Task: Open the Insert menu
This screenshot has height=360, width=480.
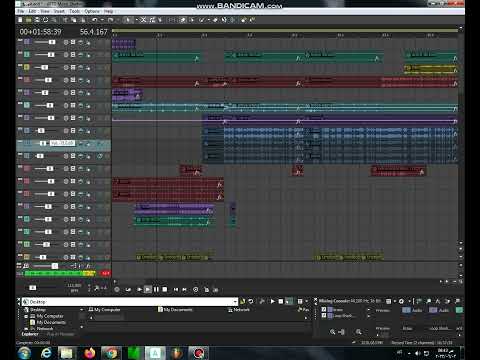Action: [x=59, y=11]
